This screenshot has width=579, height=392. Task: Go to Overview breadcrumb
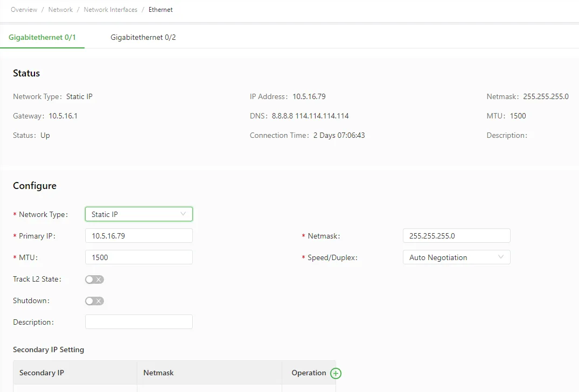click(24, 10)
